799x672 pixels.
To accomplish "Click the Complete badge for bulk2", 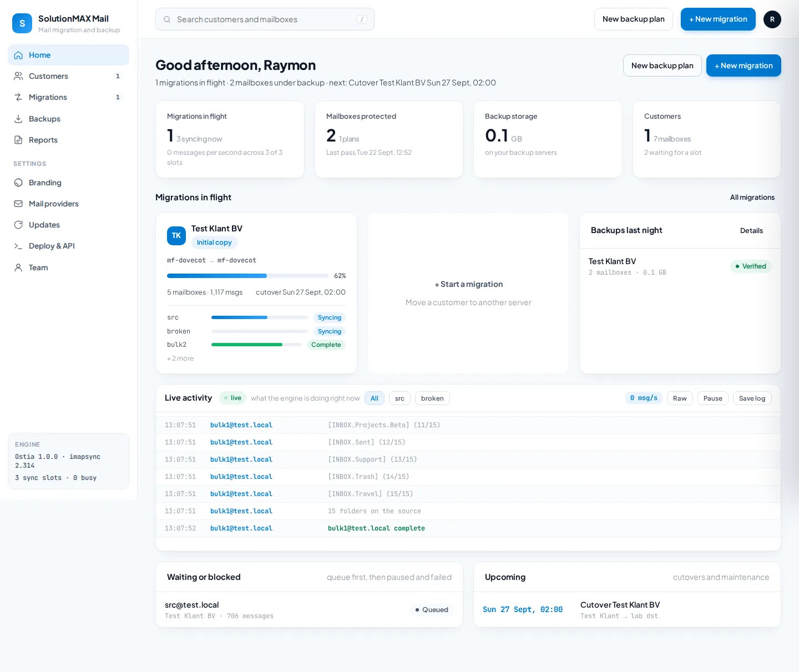I will coord(326,345).
